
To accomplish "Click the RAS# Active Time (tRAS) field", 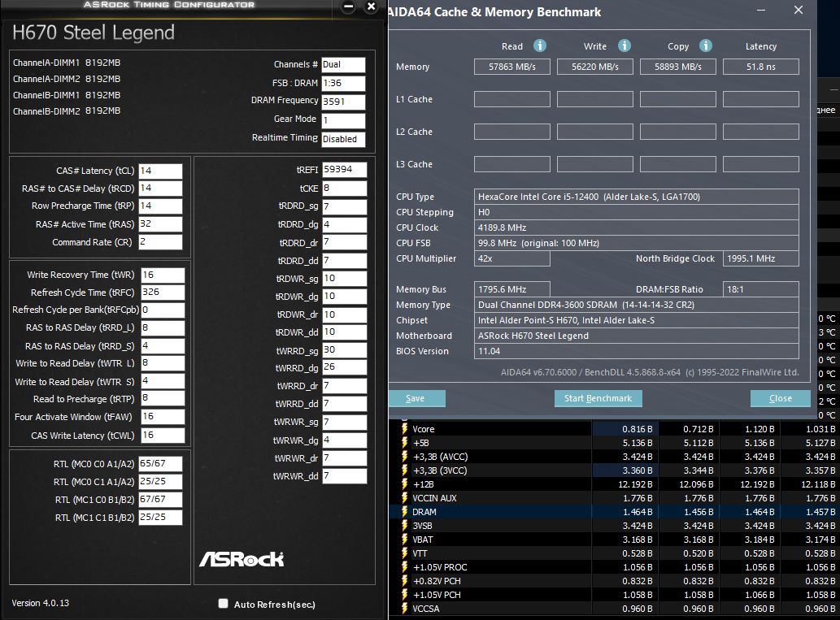I will 161,223.
